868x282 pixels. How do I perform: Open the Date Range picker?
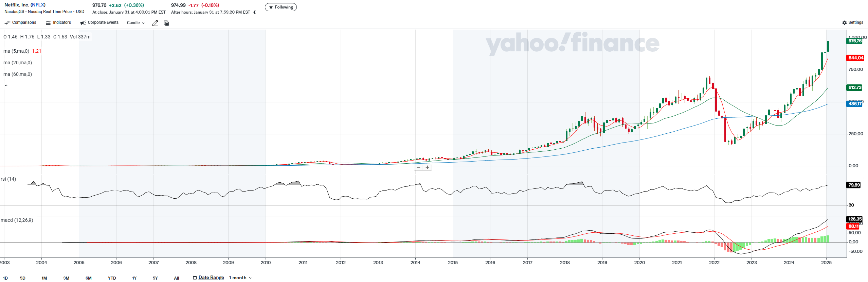click(x=209, y=278)
